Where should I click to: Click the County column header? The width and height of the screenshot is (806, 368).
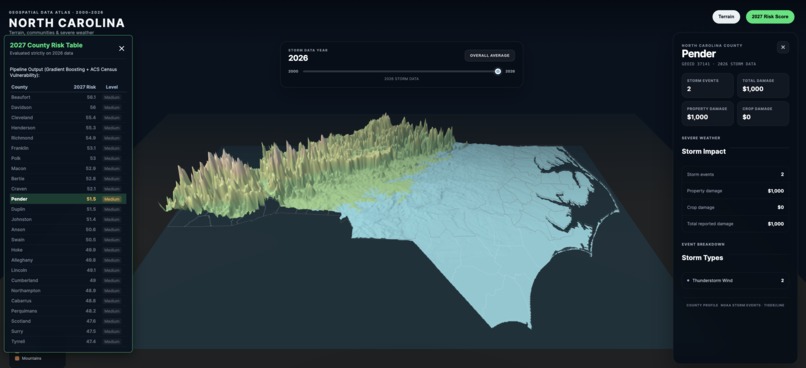20,87
